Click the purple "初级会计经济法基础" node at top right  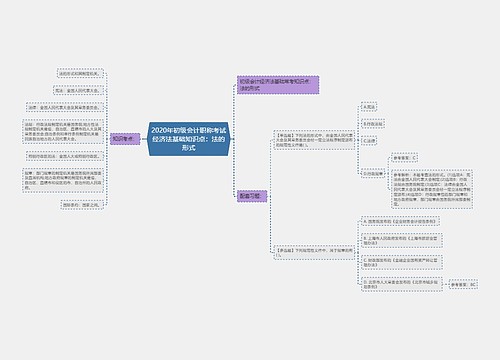coord(278,85)
